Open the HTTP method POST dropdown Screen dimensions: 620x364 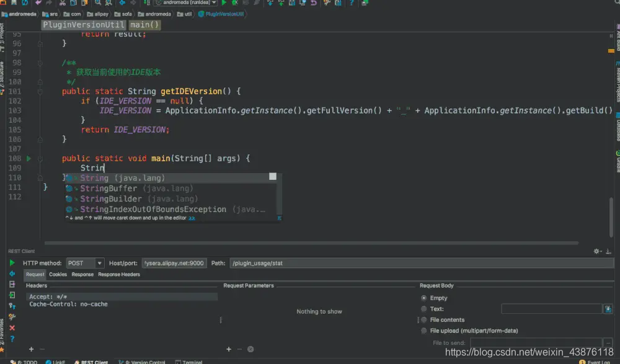point(85,263)
